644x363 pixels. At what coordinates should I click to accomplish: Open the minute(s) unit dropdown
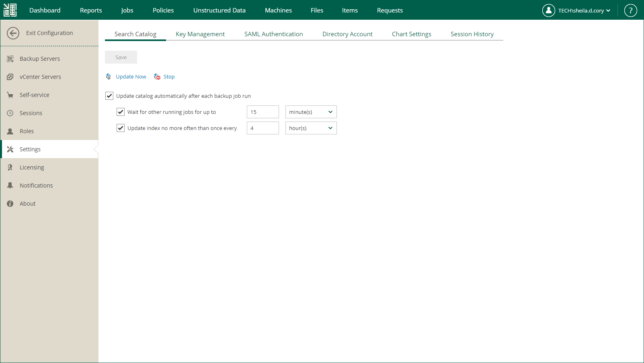pos(311,112)
